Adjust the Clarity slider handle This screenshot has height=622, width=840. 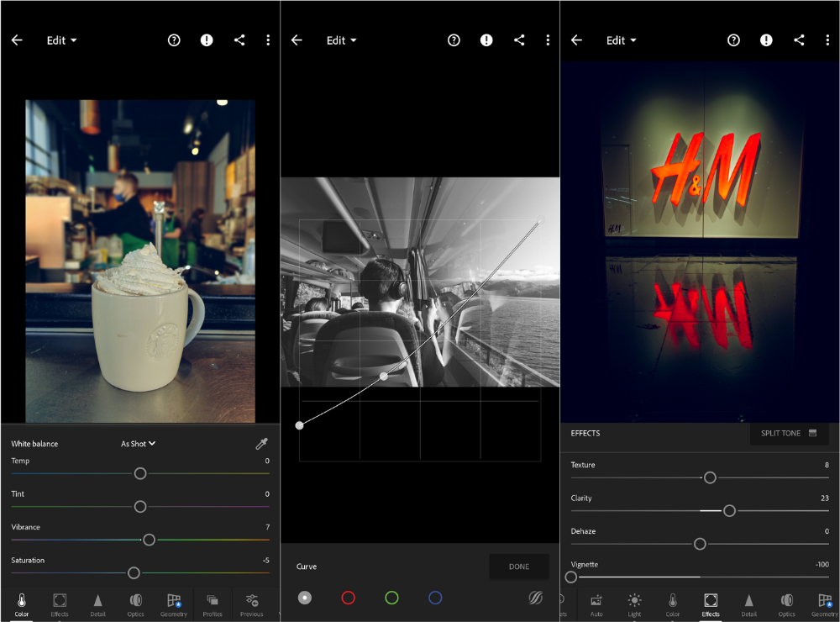click(729, 511)
